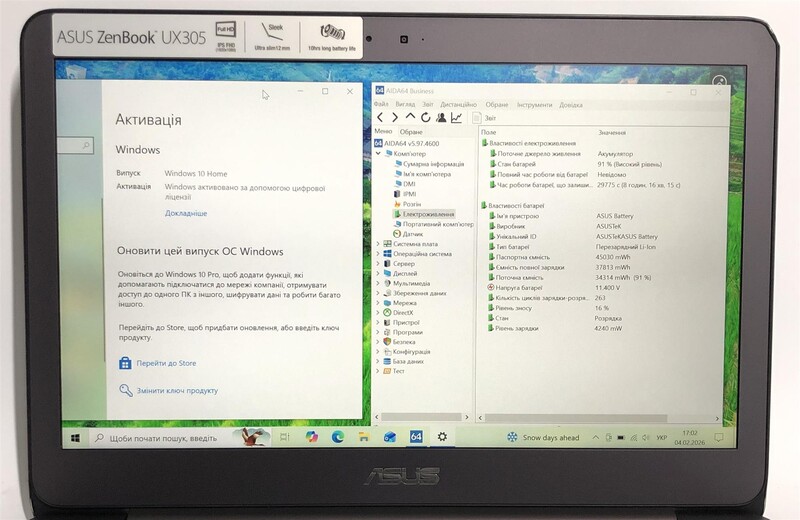Click Перейти до Store link
Image resolution: width=800 pixels, height=520 pixels.
pyautogui.click(x=158, y=363)
